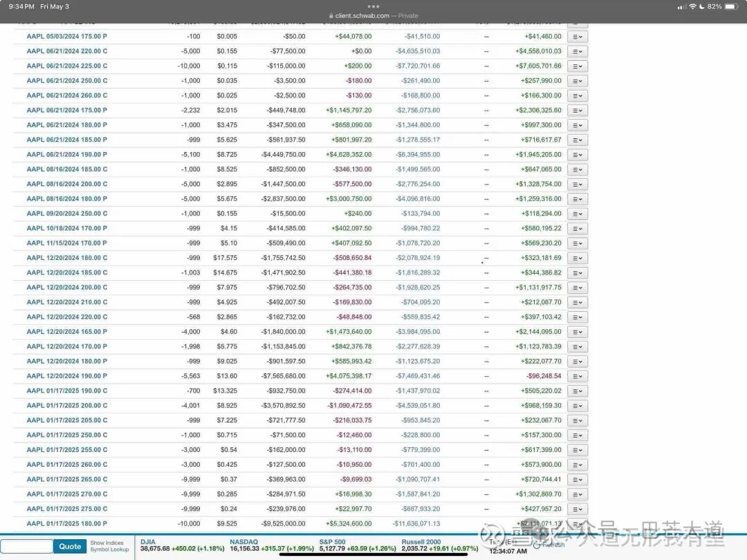The width and height of the screenshot is (747, 560).
Task: Select the gain value +$4,558,010.03
Action: (538, 51)
